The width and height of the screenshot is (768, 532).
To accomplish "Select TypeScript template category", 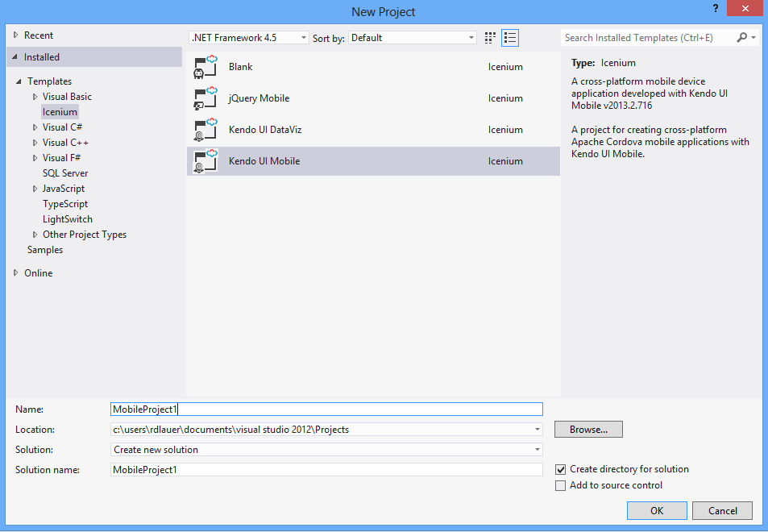I will [65, 204].
